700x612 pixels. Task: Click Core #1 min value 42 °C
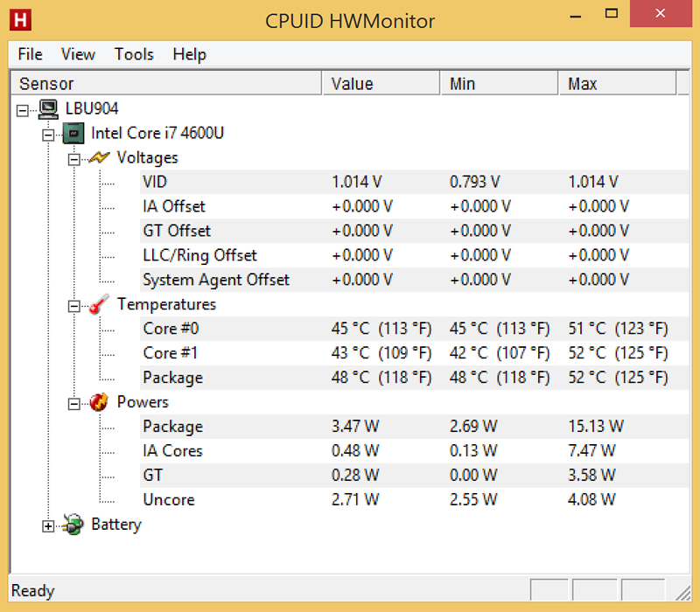click(500, 353)
